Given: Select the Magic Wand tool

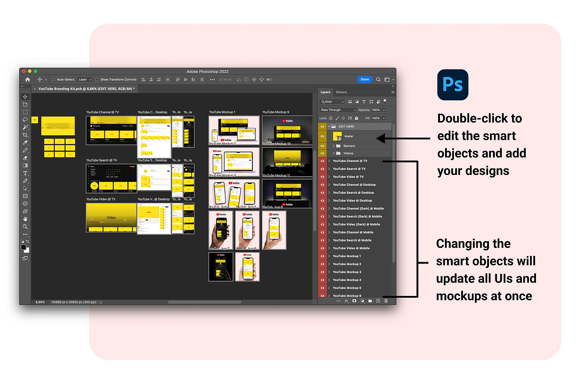Looking at the screenshot, I should (x=25, y=127).
